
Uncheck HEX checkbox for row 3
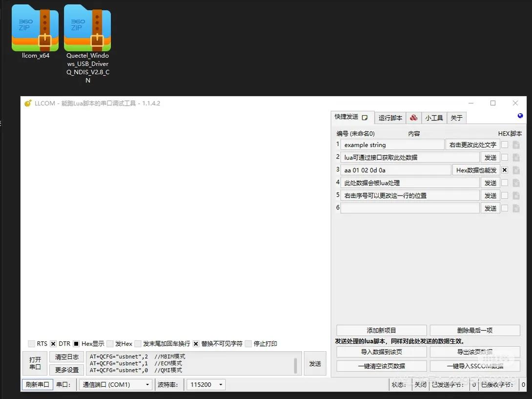click(x=505, y=170)
